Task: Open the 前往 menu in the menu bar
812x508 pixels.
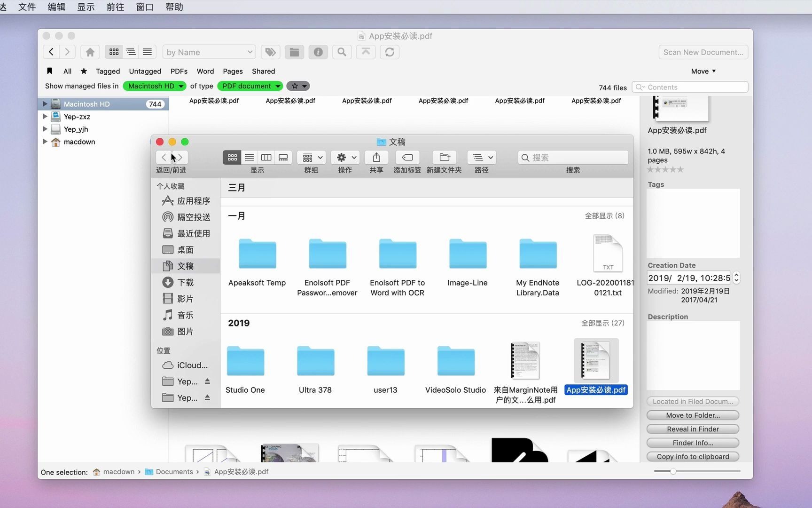Action: click(115, 7)
